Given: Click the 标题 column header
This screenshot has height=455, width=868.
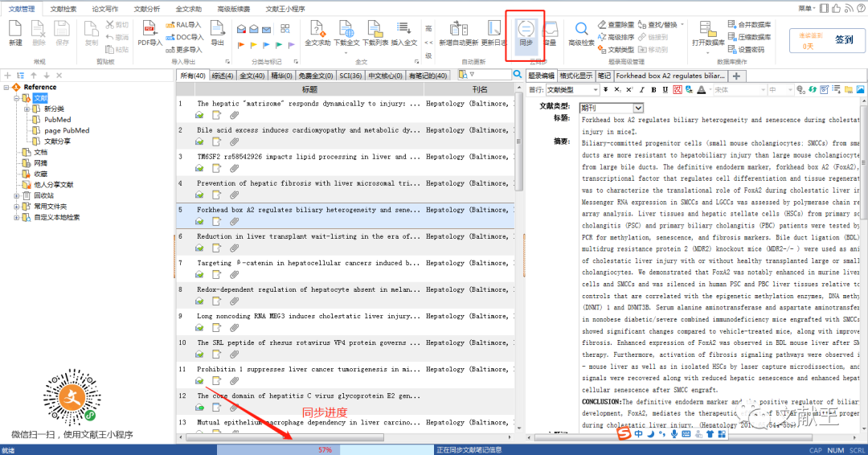Looking at the screenshot, I should [x=309, y=89].
